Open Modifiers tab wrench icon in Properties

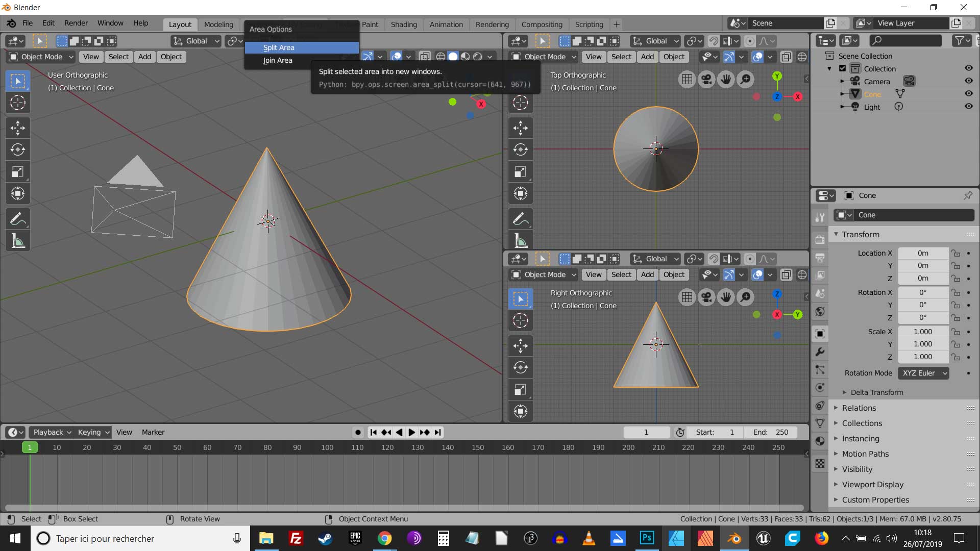pyautogui.click(x=820, y=352)
